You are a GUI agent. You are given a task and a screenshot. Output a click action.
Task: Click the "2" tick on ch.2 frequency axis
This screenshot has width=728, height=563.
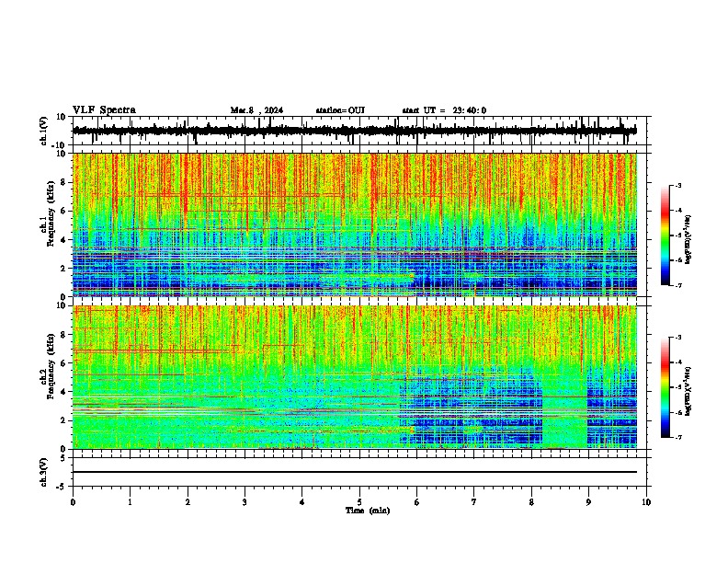coord(63,420)
